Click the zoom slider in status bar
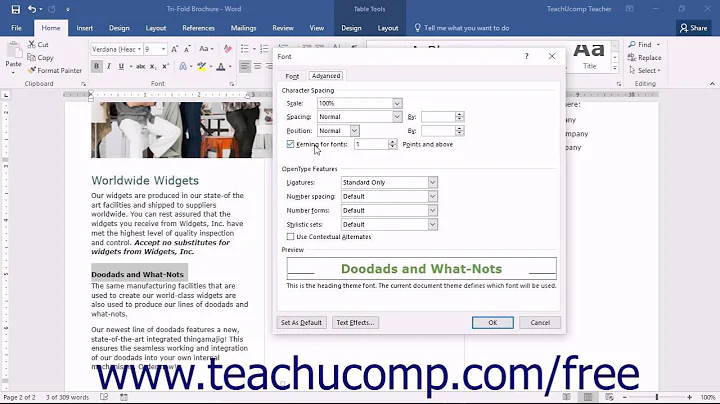720x404 pixels. tap(657, 397)
